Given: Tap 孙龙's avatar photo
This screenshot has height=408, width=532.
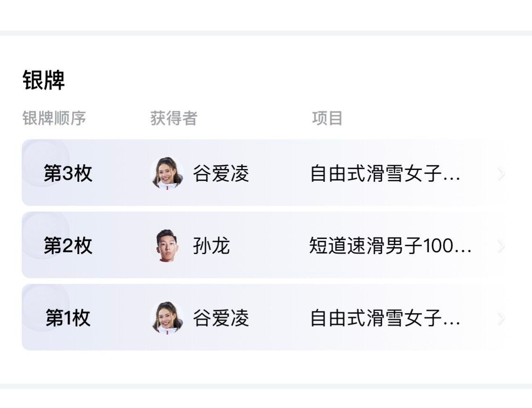Looking at the screenshot, I should click(167, 246).
